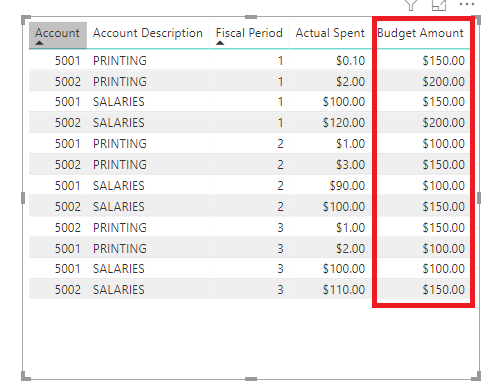The height and width of the screenshot is (391, 494).
Task: Select Fiscal Period 2 in the $3.00 row
Action: (x=281, y=165)
